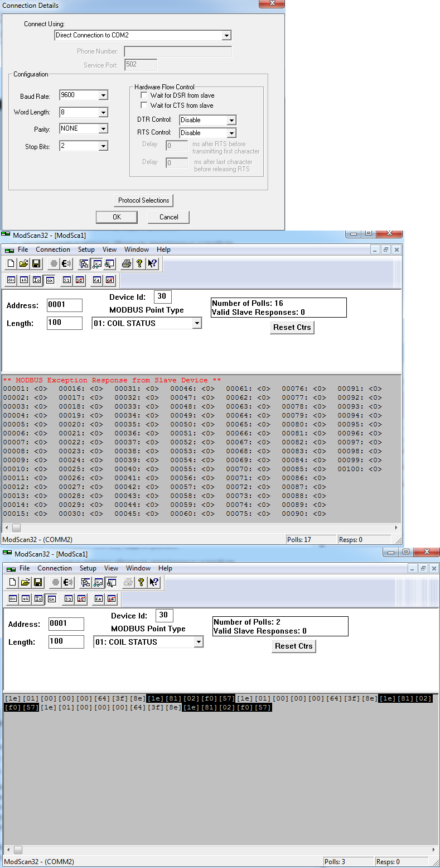Click Show Data icon in window with 16 polls
Viewport: 440px width, 868px height.
point(96,264)
